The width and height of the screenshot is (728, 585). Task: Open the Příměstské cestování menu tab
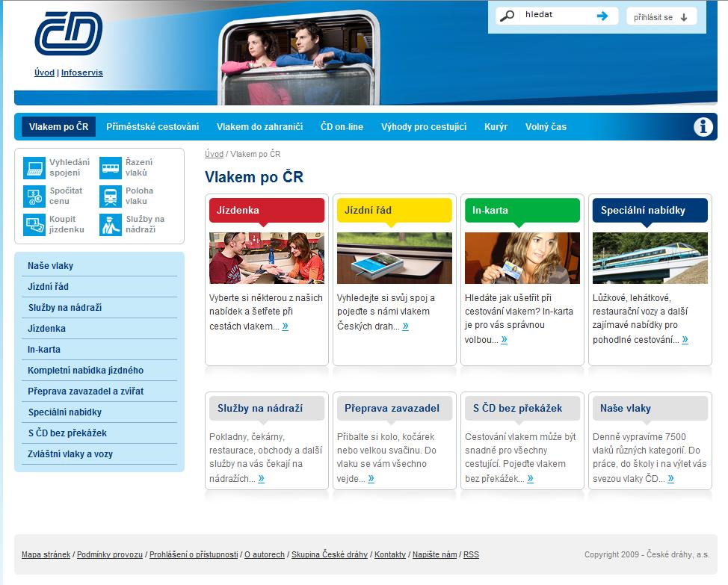(x=152, y=127)
